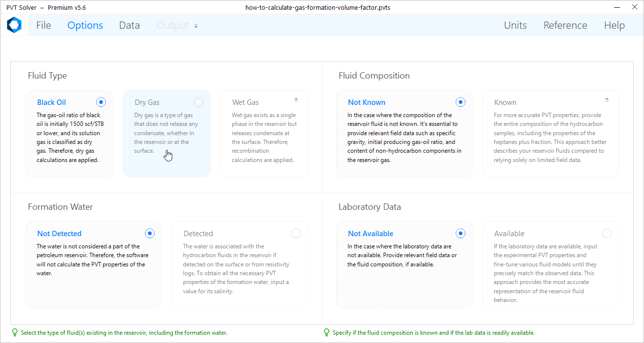Enable the Detected formation water option
The image size is (644, 343).
[296, 233]
